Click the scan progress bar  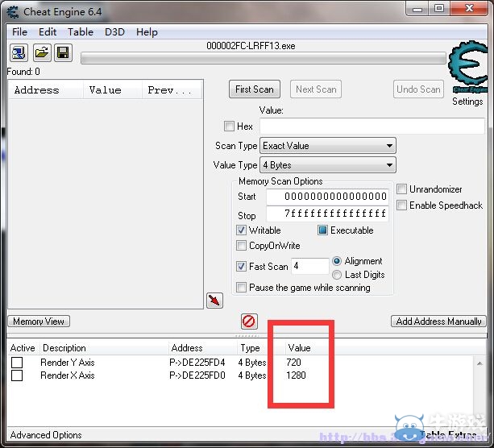point(264,59)
